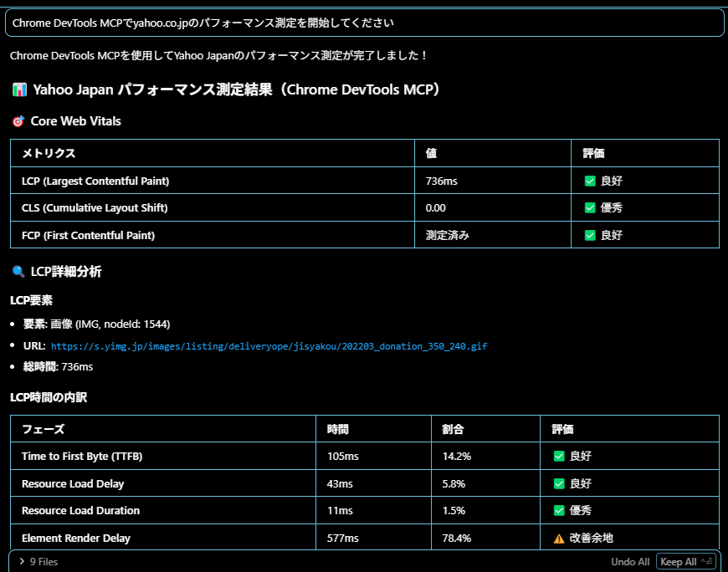Click the '割合' column header
Viewport: 728px width, 572px height.
click(x=485, y=429)
